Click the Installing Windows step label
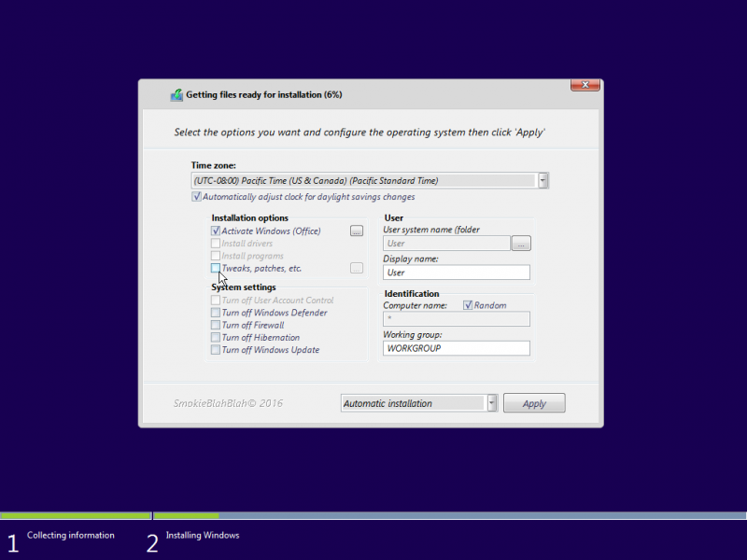The height and width of the screenshot is (560, 747). click(x=203, y=535)
